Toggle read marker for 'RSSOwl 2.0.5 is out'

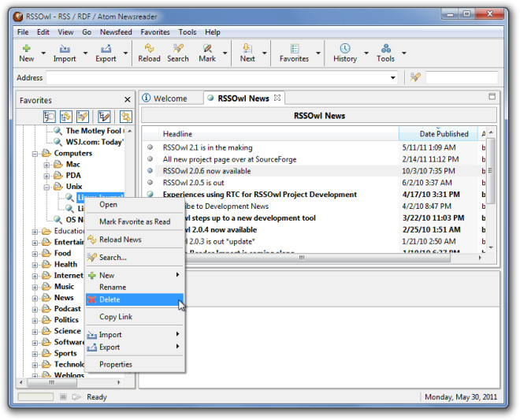tap(150, 182)
